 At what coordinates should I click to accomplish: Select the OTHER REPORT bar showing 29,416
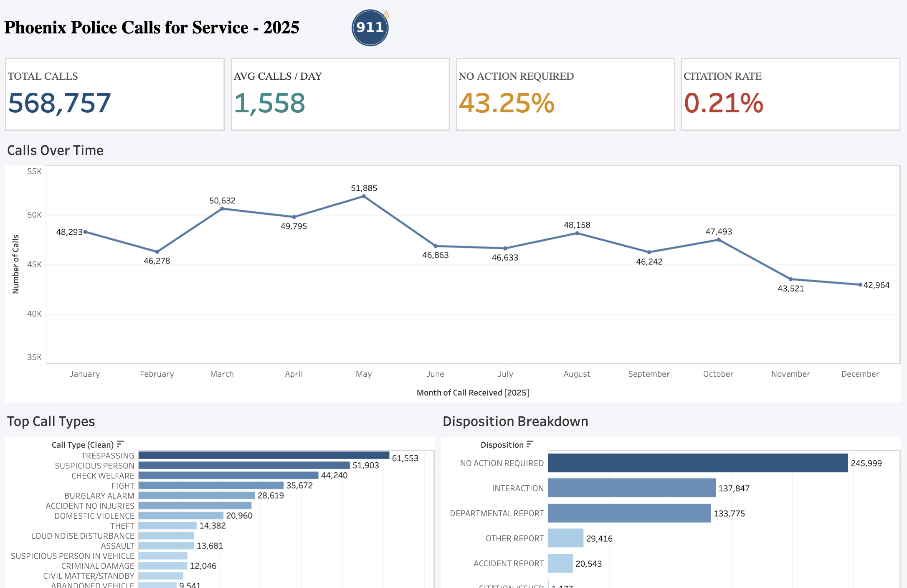click(x=566, y=538)
